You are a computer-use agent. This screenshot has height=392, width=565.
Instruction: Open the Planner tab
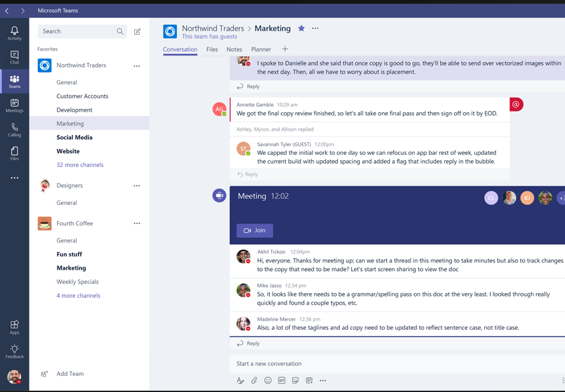261,49
